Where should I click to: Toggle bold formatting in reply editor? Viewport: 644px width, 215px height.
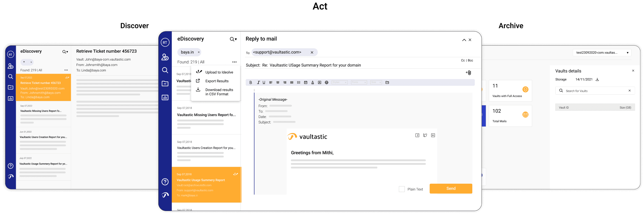click(251, 82)
